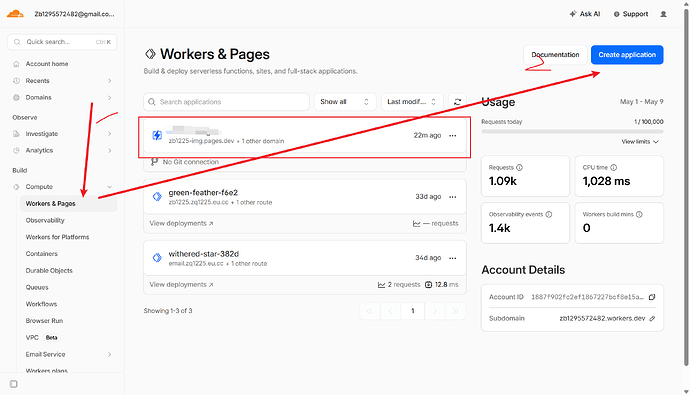This screenshot has height=395, width=690.
Task: Expand the Investigate submenu chevron
Action: pos(110,134)
